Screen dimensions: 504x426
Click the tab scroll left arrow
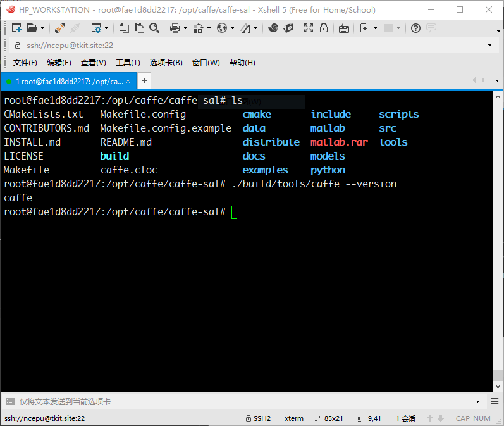(474, 80)
